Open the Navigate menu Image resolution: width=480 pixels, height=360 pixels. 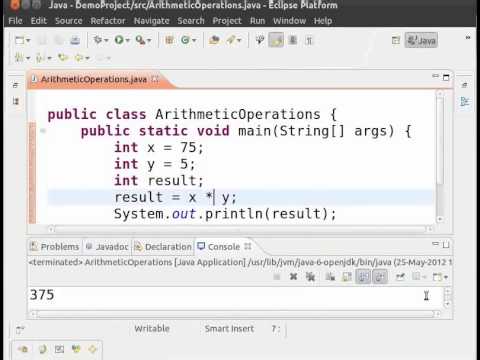(x=152, y=21)
